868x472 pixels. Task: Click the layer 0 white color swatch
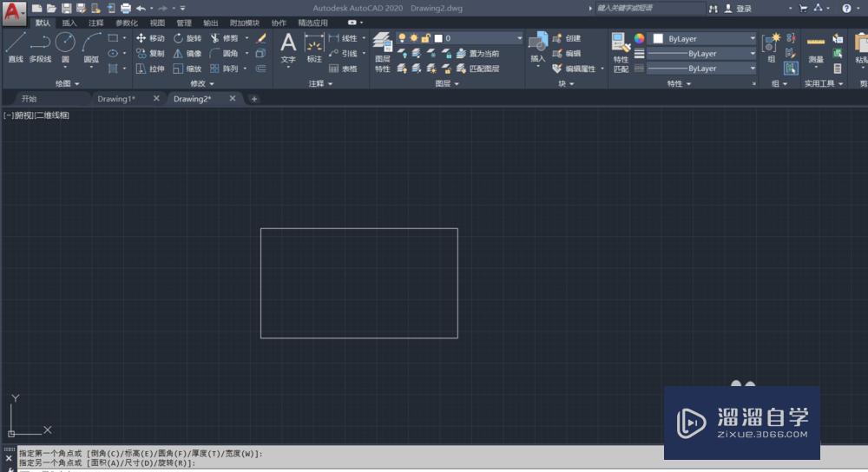tap(438, 38)
